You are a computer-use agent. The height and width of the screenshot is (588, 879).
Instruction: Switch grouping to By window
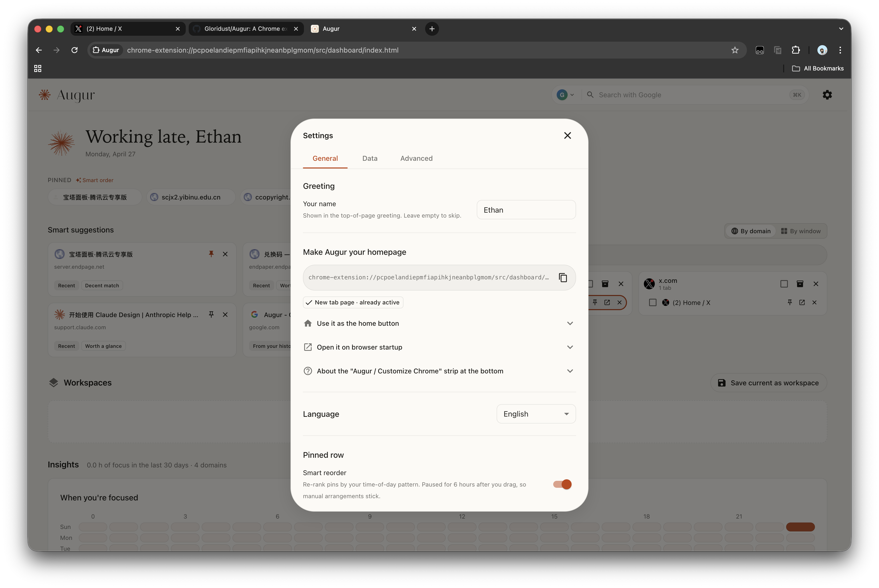tap(801, 231)
